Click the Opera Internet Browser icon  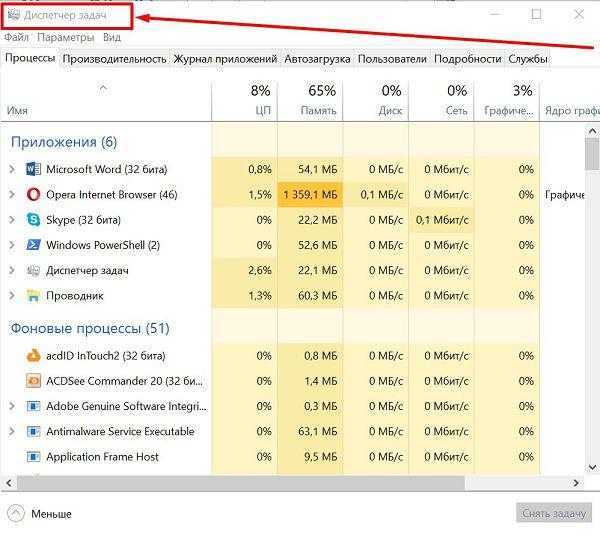pos(33,194)
